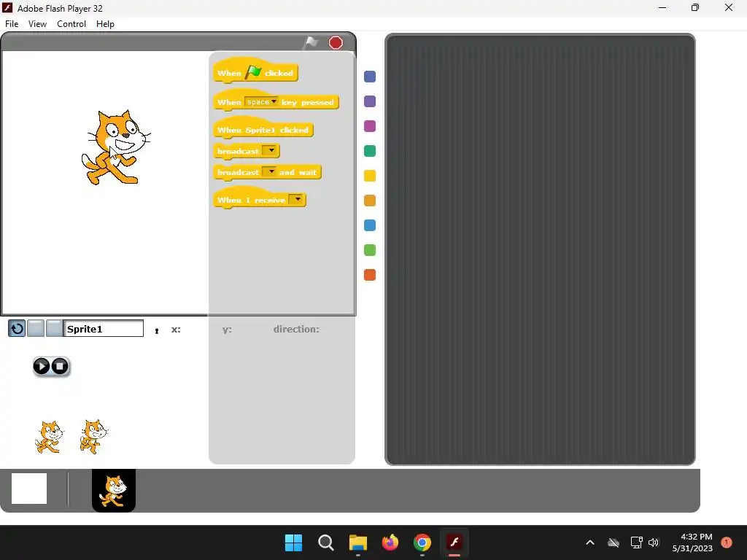Click the 'When Sprite1 clicked' block
Image resolution: width=747 pixels, height=560 pixels.
pos(263,129)
